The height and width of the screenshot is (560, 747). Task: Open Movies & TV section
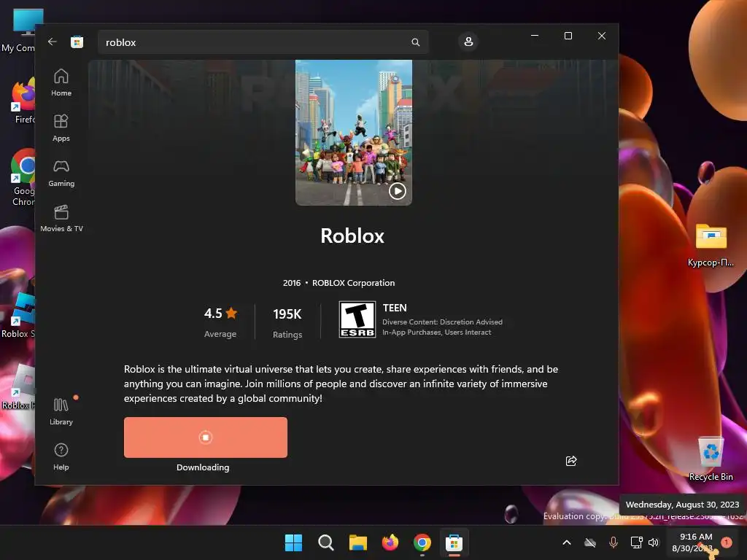click(61, 218)
